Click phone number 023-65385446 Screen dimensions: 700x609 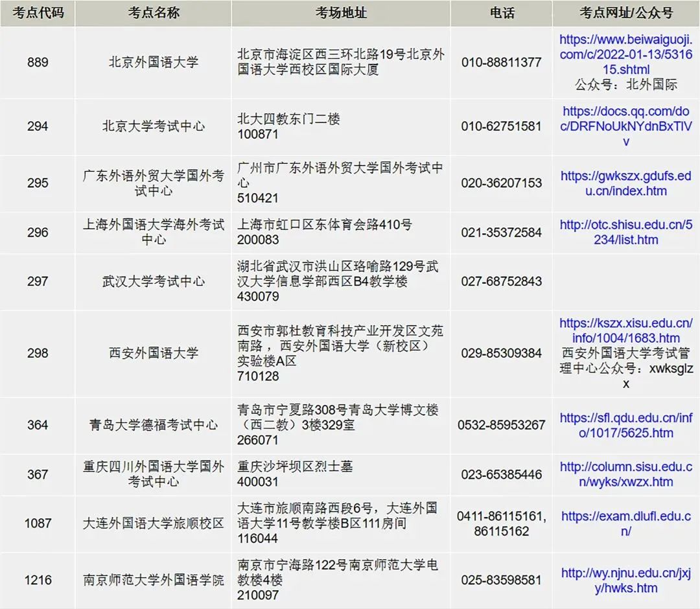coord(501,474)
